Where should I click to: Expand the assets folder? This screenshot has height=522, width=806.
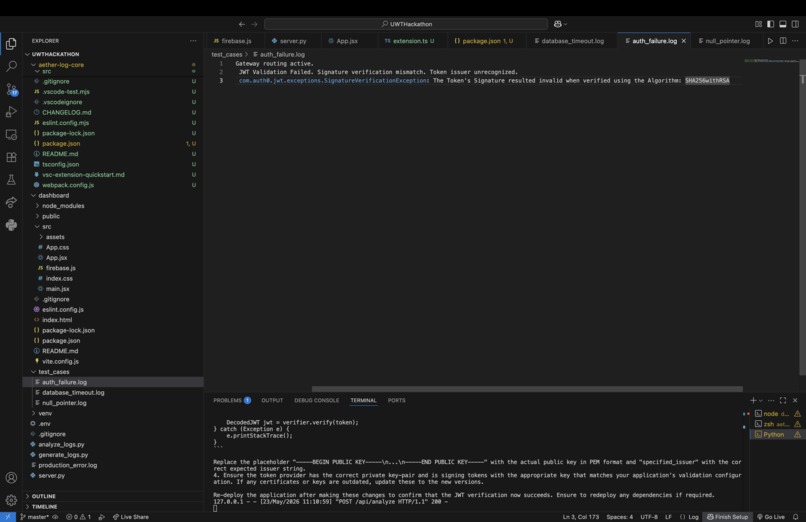(x=55, y=237)
